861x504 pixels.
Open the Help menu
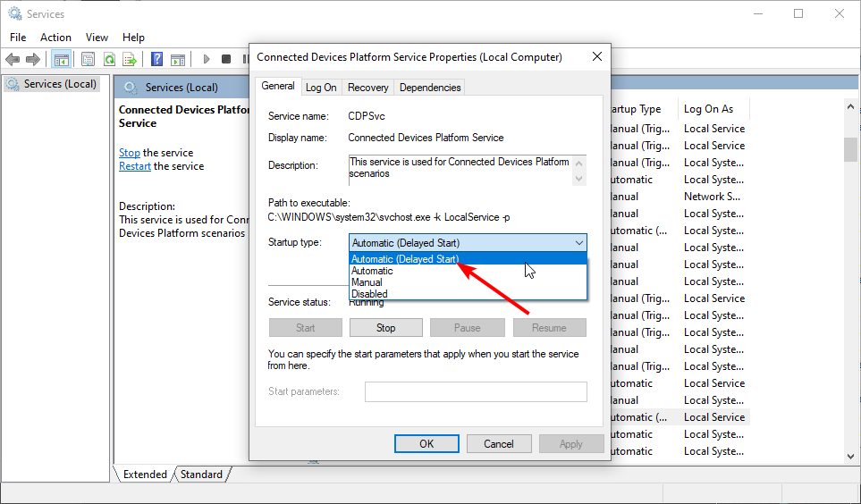(133, 38)
